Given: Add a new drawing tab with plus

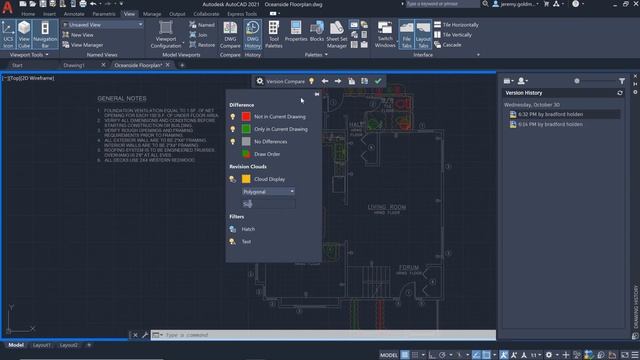Looking at the screenshot, I should tap(182, 65).
